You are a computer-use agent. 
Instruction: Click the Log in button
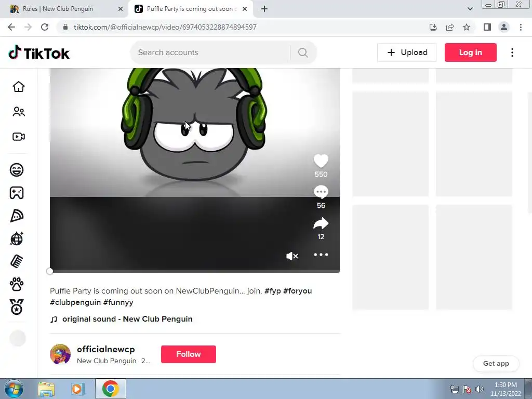point(470,52)
